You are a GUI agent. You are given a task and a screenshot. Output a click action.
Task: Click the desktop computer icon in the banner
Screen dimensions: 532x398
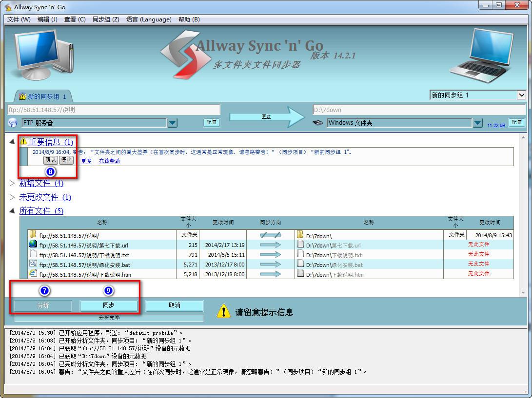point(42,54)
